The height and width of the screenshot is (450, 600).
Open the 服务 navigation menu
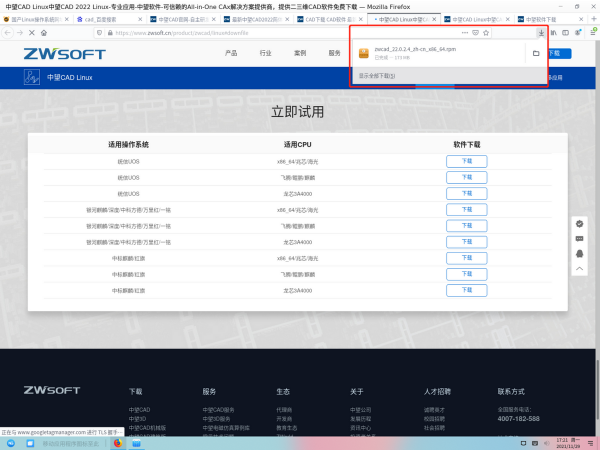334,53
